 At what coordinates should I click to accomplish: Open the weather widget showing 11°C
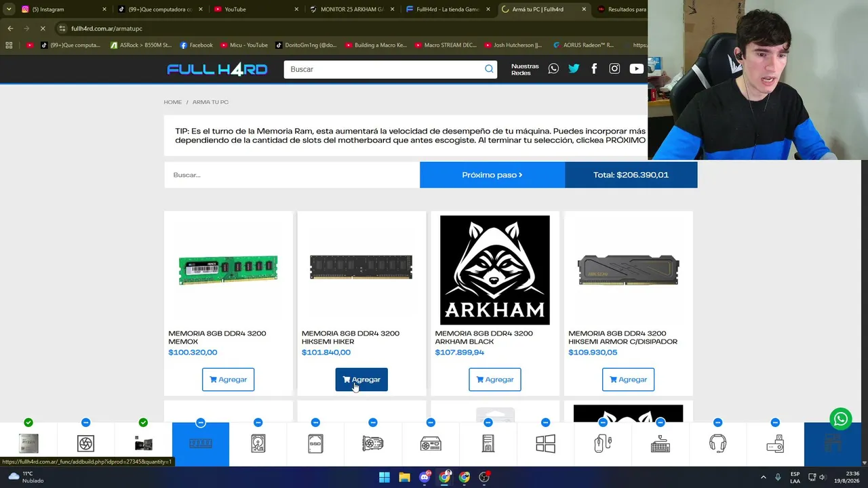tap(24, 477)
